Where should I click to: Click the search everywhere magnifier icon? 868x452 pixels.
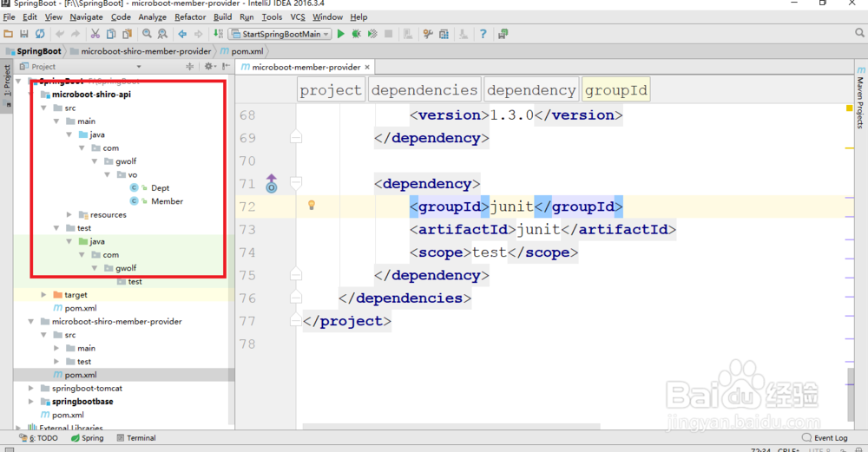(x=859, y=33)
